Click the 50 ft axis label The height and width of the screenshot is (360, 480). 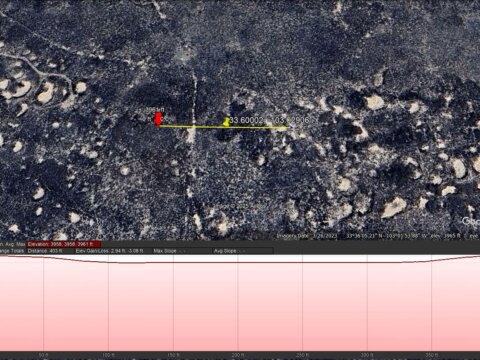(x=44, y=355)
